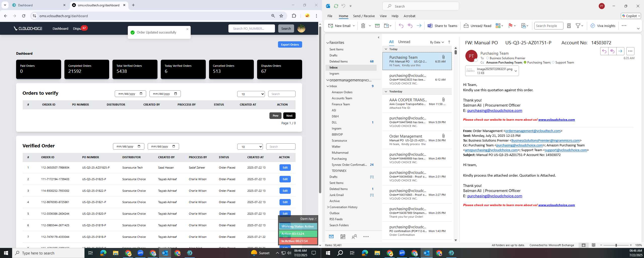Collapse Favorites folder group in Outlook
Image resolution: width=644 pixels, height=258 pixels.
328,43
